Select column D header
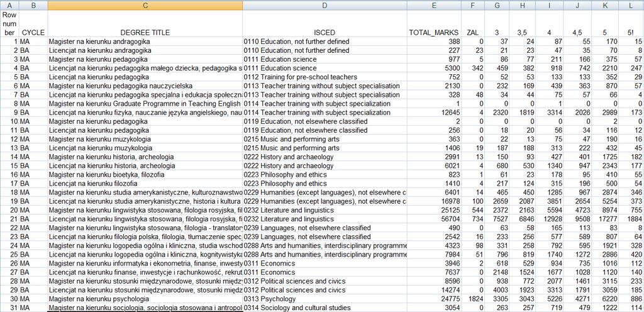Screen dimensions: 644x312 325,5
